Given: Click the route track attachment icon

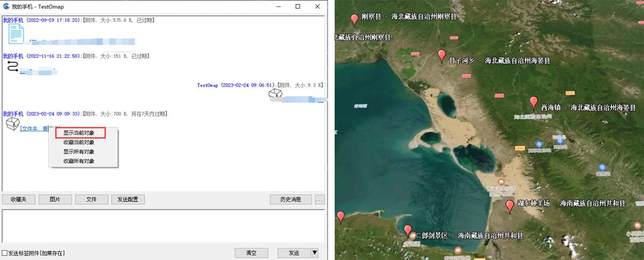Looking at the screenshot, I should click(13, 67).
